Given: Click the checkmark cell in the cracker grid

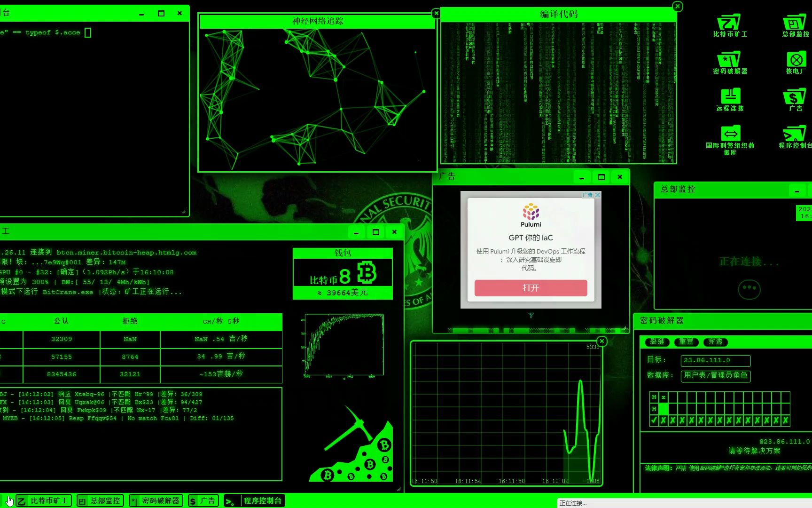Looking at the screenshot, I should click(654, 421).
